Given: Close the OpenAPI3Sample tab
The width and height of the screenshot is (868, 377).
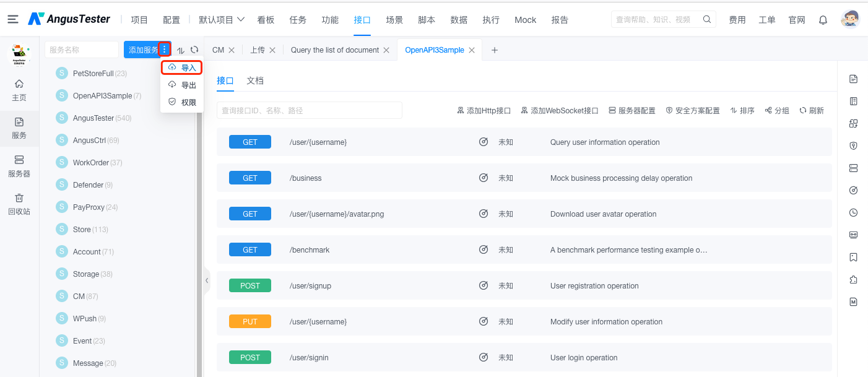Looking at the screenshot, I should [472, 50].
